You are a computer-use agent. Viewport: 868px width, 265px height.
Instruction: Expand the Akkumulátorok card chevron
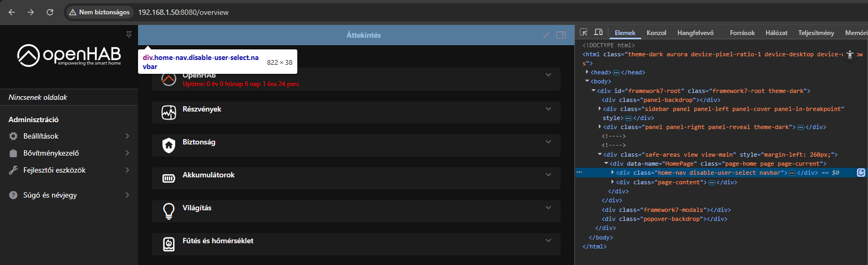tap(548, 175)
